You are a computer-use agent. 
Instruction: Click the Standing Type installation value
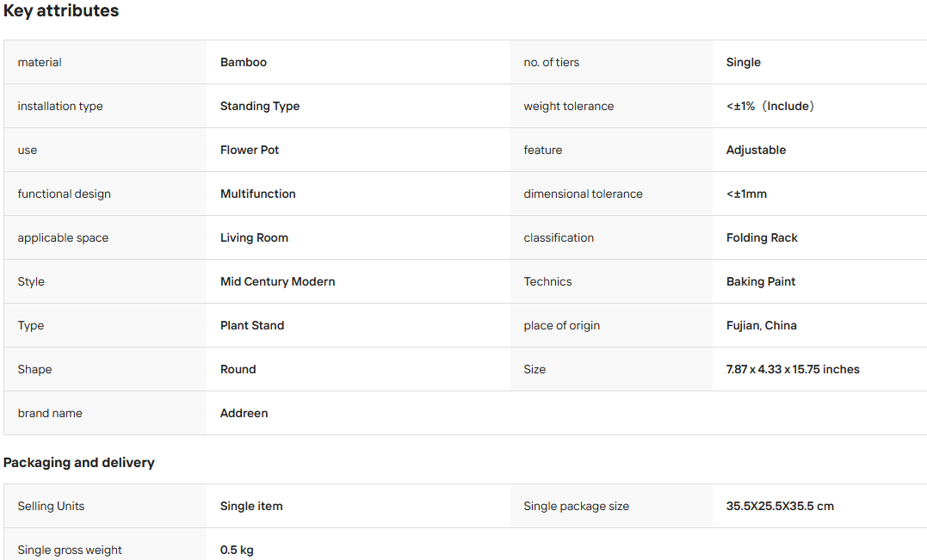point(260,107)
